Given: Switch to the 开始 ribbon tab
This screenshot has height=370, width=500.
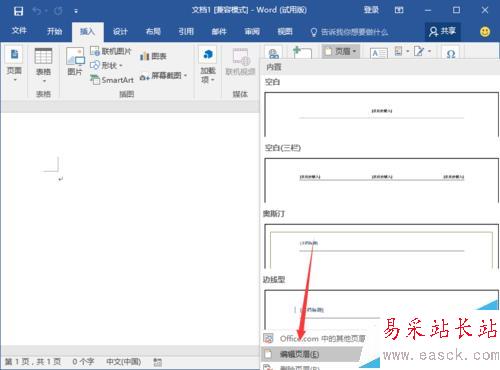Looking at the screenshot, I should click(54, 31).
